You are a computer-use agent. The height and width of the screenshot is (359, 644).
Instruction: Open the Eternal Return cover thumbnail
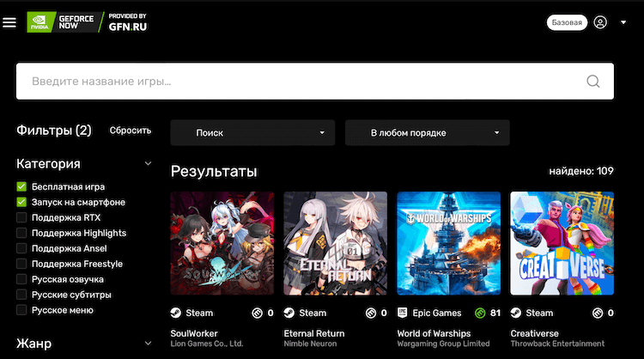336,243
